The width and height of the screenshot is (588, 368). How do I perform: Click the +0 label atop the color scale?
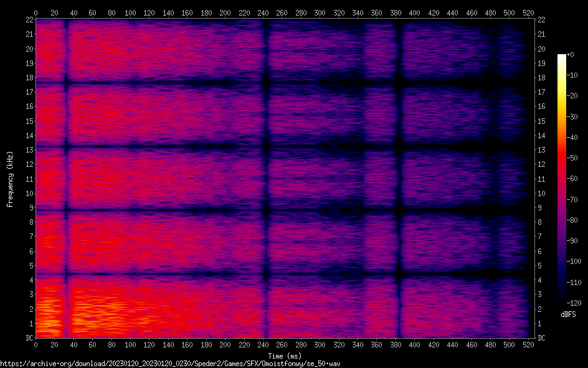point(571,55)
